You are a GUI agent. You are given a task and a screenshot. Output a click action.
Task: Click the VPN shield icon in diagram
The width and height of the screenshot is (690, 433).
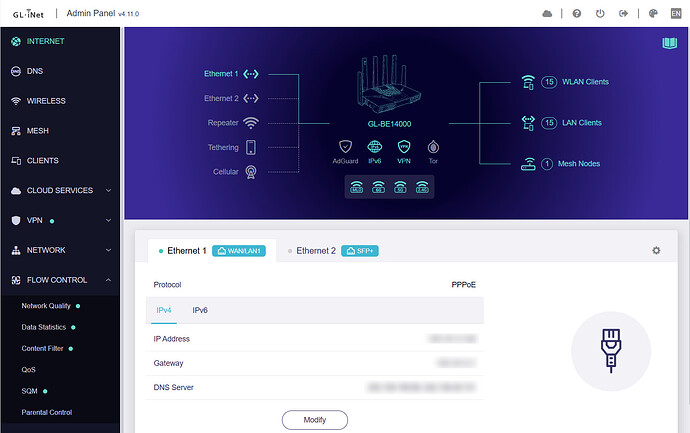click(404, 147)
